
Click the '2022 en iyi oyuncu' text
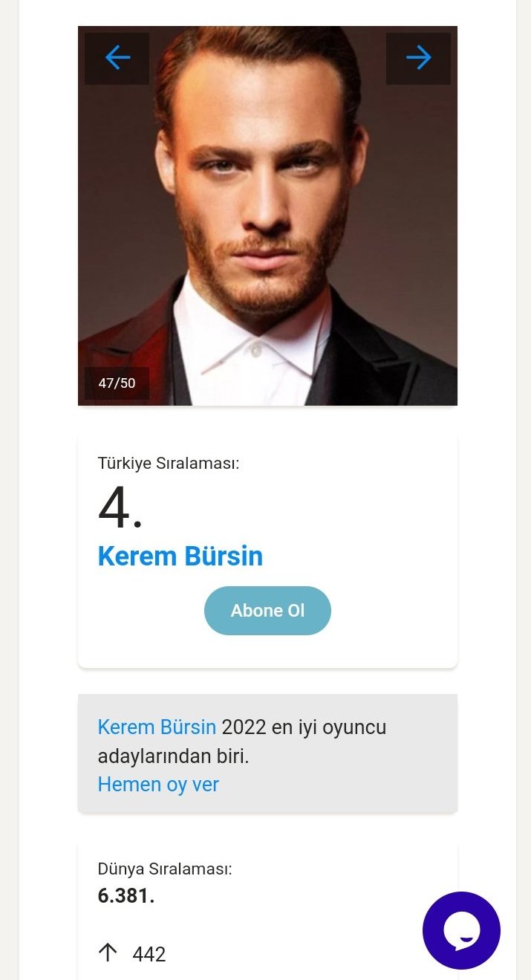point(304,727)
